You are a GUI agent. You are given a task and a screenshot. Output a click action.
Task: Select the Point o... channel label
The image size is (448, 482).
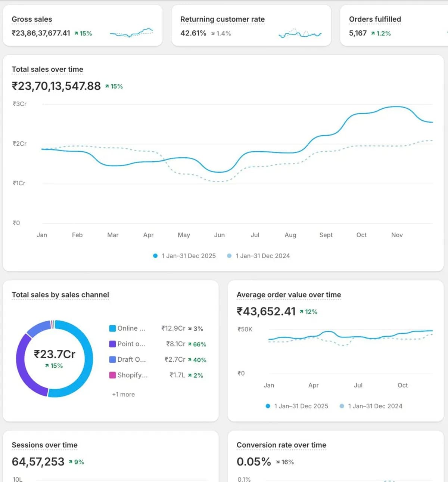coord(131,344)
